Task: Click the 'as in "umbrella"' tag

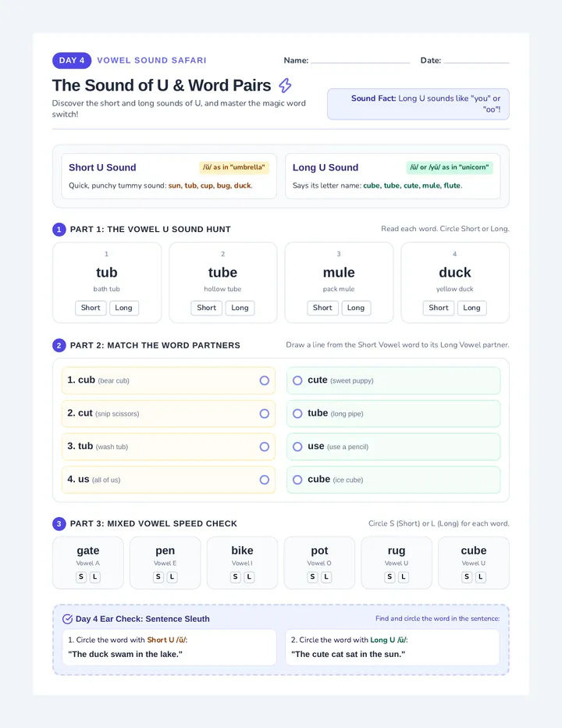Action: [234, 167]
